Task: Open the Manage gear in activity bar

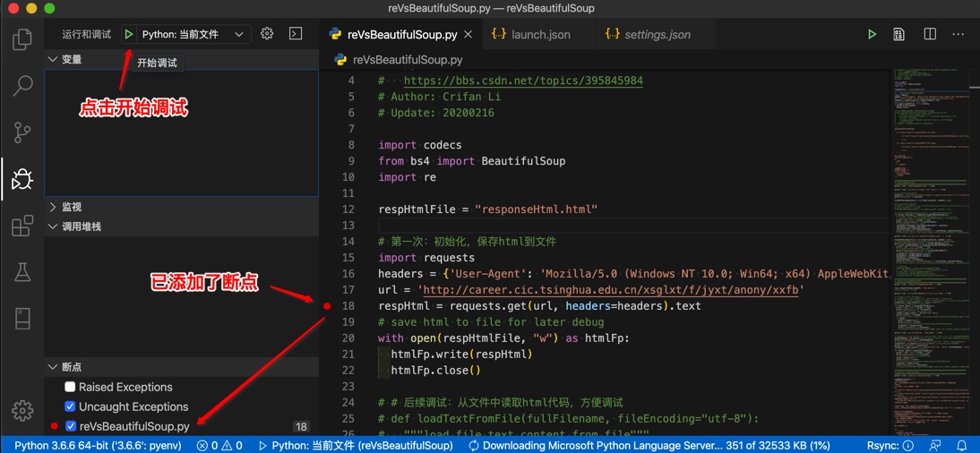Action: (x=22, y=410)
